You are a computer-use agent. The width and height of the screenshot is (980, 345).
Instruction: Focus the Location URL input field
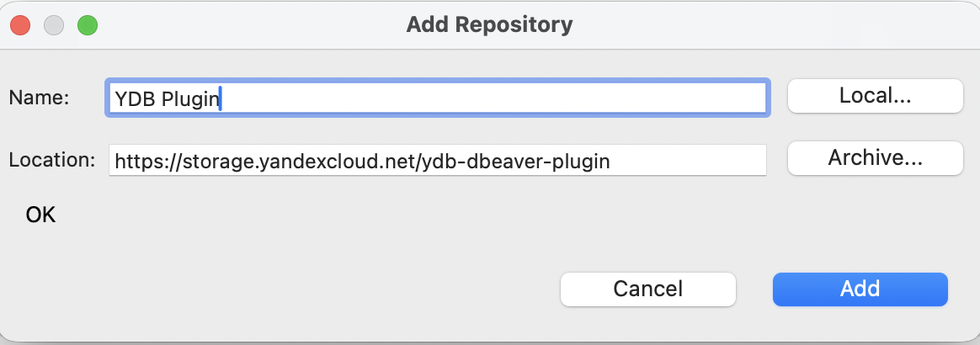(x=438, y=161)
